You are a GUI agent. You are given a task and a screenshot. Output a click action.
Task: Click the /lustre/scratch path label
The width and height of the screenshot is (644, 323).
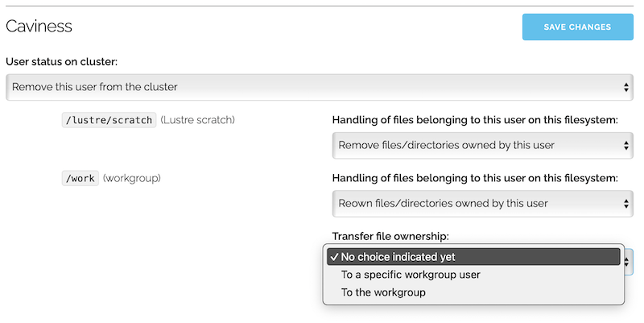pyautogui.click(x=109, y=120)
